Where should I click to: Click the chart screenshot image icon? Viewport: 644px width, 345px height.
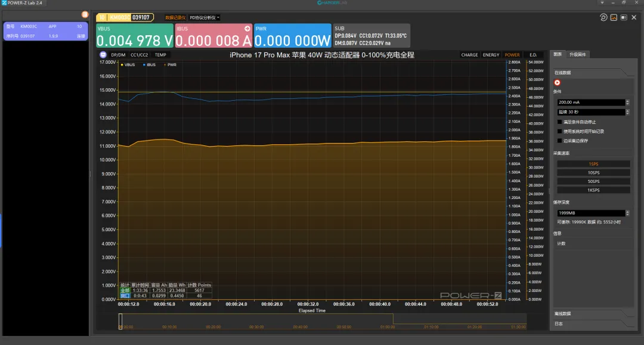[x=614, y=17]
